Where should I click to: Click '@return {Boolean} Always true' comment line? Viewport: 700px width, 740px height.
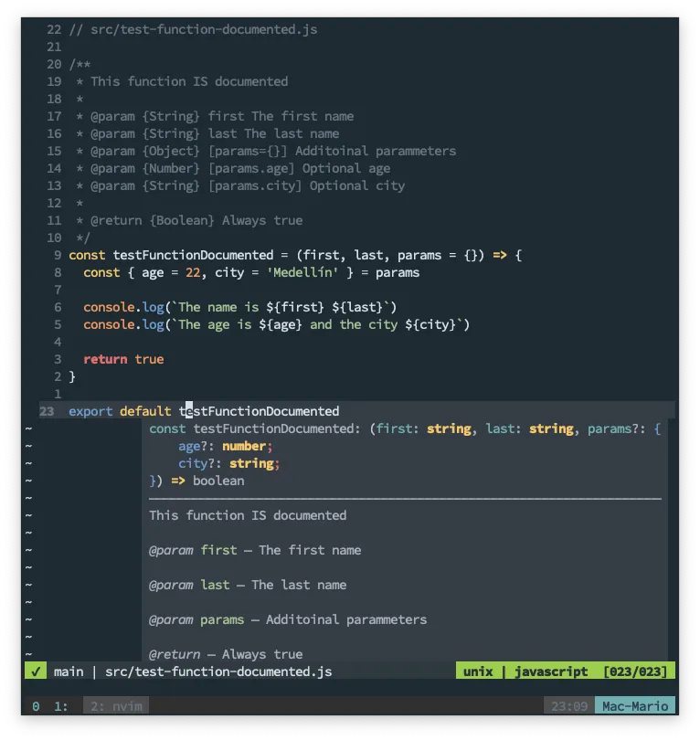coord(196,220)
